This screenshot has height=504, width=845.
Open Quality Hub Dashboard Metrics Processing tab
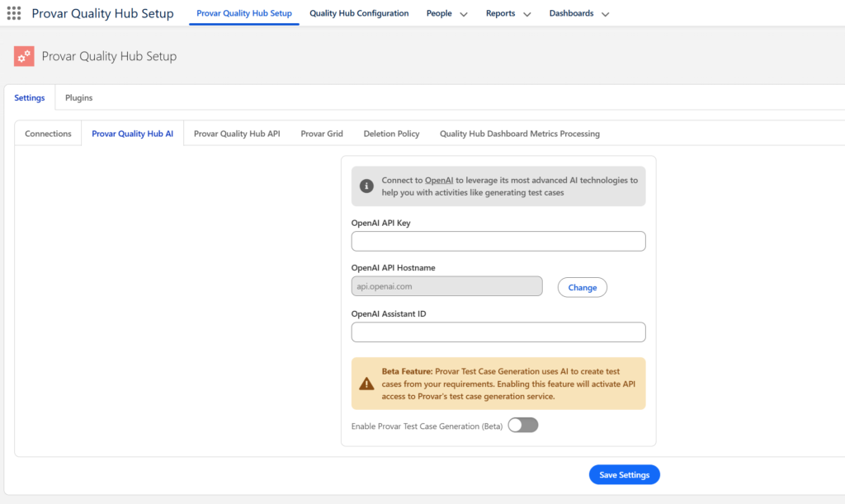tap(519, 134)
